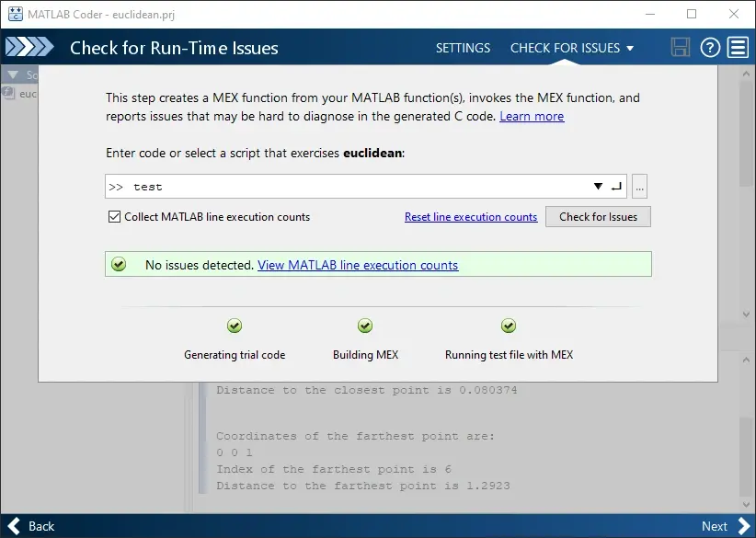Viewport: 756px width, 538px height.
Task: Click the Check for Issues button
Action: click(x=598, y=217)
